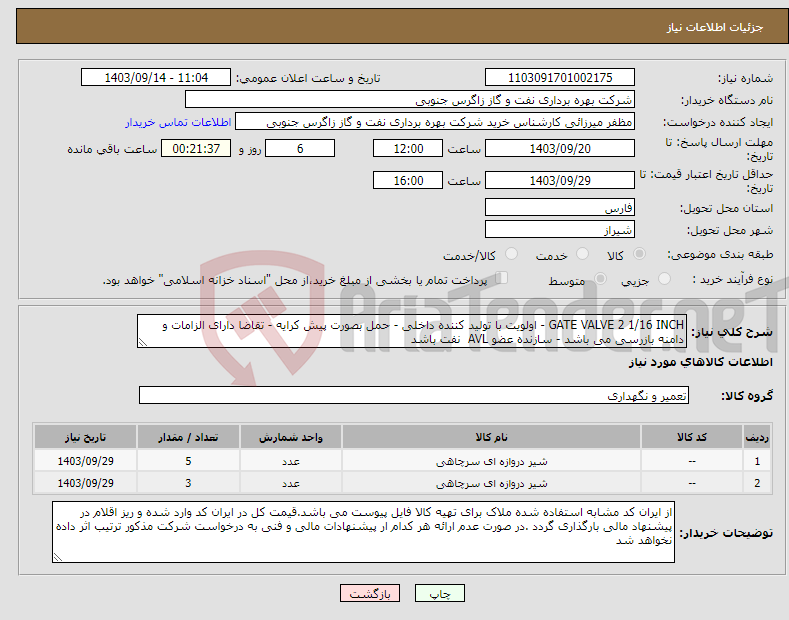Image resolution: width=789 pixels, height=620 pixels.
Task: Click the ردیف column header
Action: coord(757,437)
